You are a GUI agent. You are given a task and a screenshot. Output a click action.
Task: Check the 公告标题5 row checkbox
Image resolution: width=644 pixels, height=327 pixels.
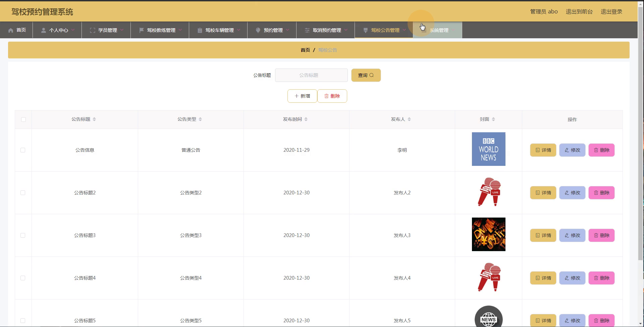23,321
